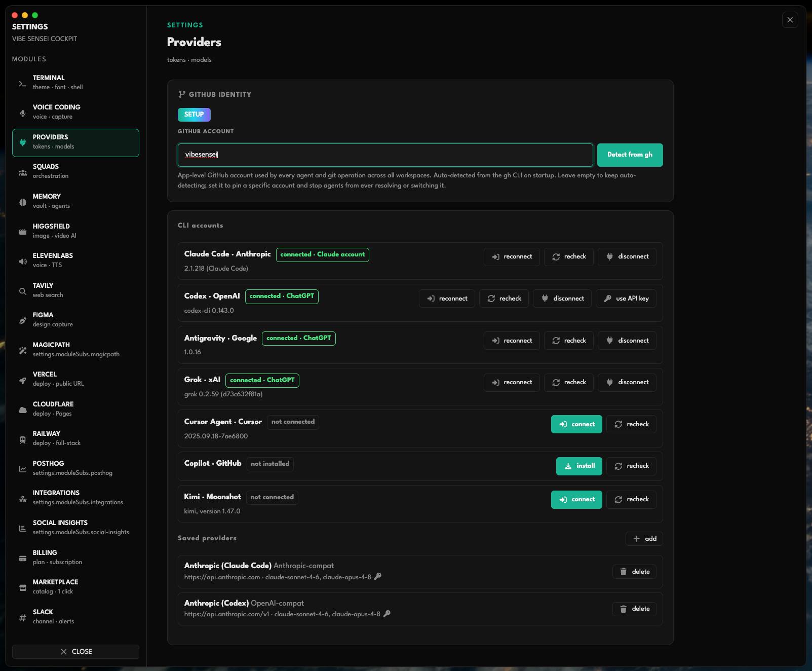Open Vercel rocket icon

22,380
